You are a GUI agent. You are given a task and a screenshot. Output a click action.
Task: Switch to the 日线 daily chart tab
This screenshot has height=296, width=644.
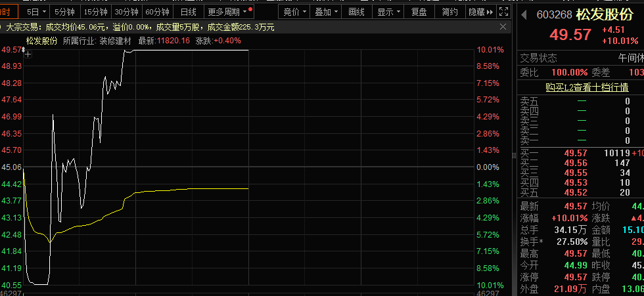(x=188, y=12)
